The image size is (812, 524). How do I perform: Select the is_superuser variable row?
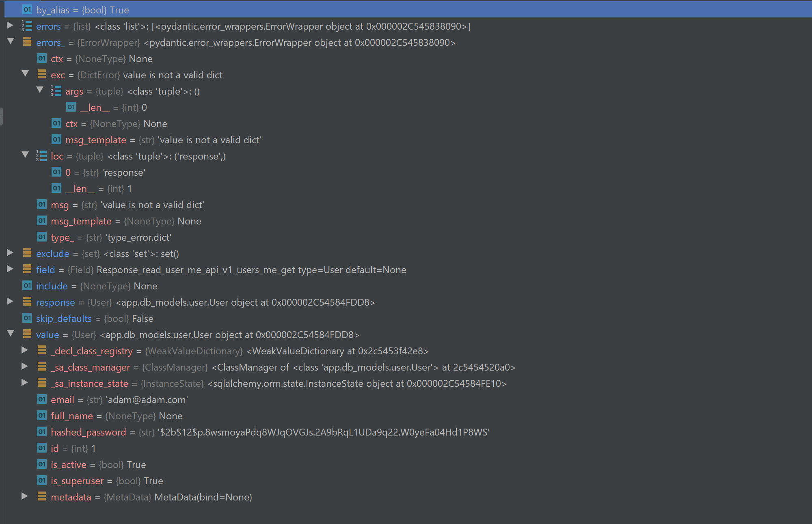[77, 481]
